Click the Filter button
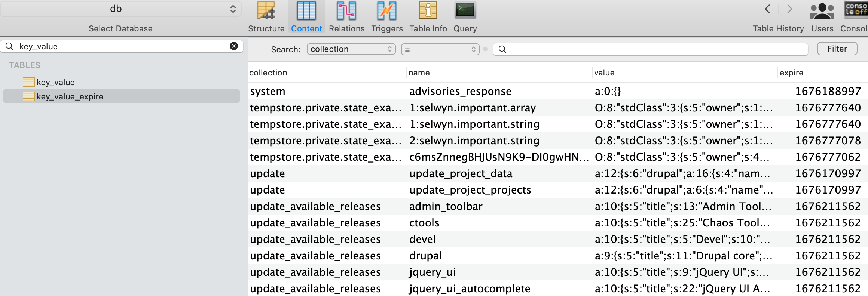Screen dimensions: 868x296 837,49
